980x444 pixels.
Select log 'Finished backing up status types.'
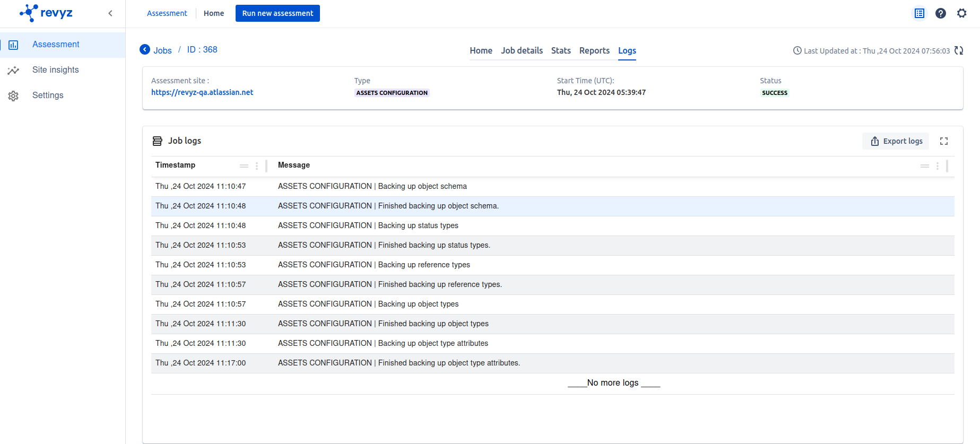point(552,245)
